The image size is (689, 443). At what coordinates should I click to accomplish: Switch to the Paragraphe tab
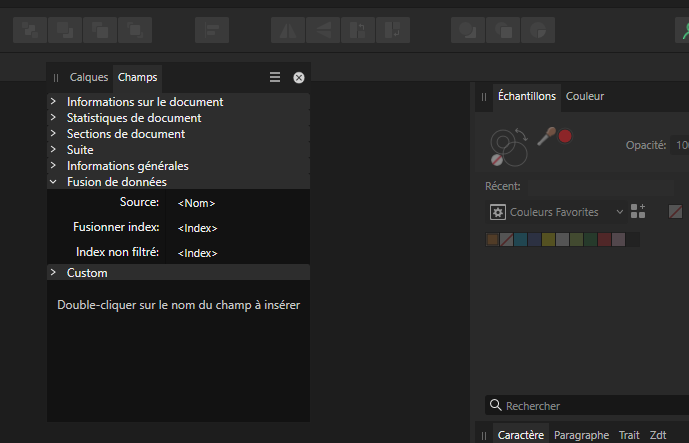point(581,435)
